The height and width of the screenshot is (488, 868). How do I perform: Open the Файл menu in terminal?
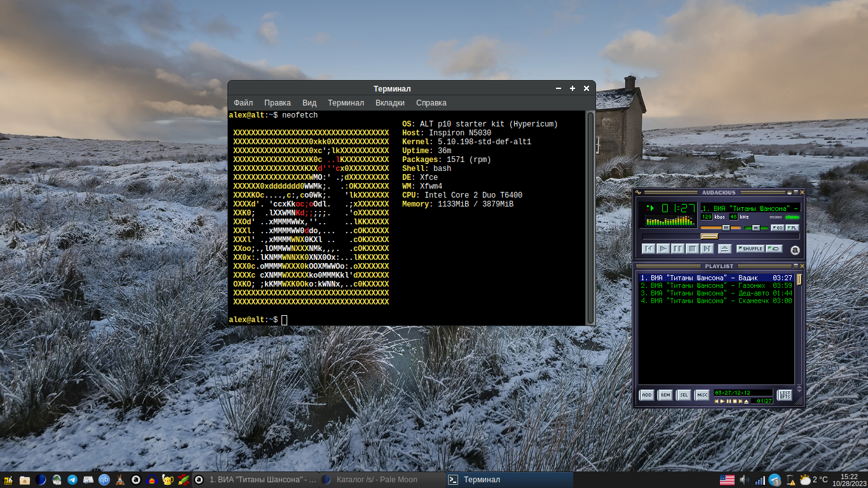pos(243,103)
